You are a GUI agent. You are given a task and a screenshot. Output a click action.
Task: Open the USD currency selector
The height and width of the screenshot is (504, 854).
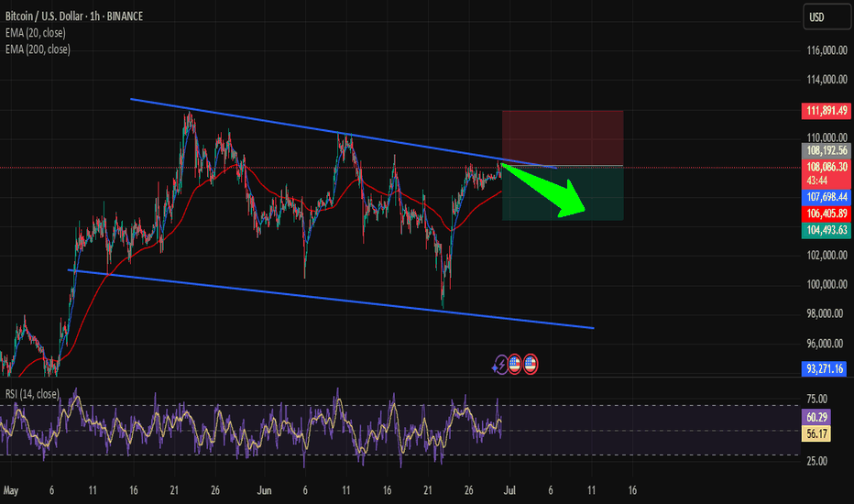(x=827, y=16)
